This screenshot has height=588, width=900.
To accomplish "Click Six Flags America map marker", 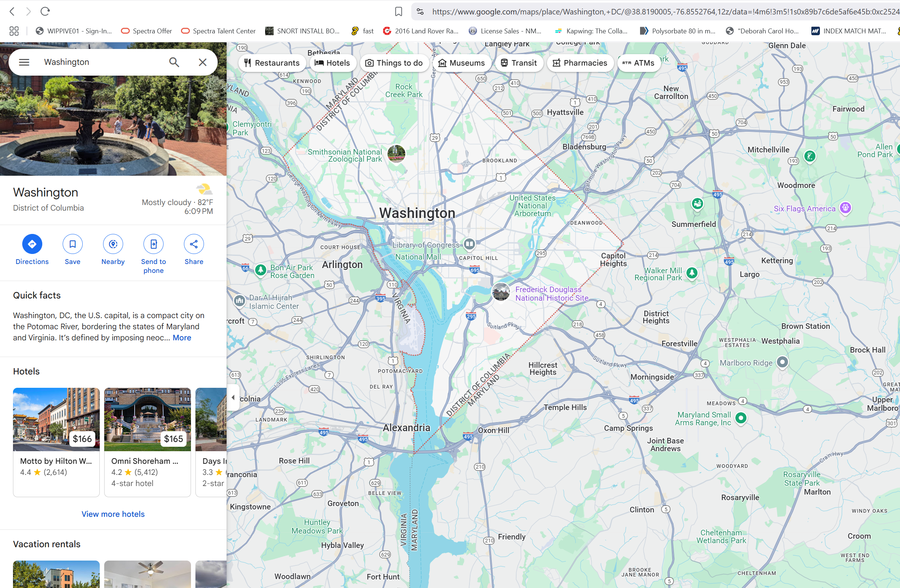I will (845, 208).
